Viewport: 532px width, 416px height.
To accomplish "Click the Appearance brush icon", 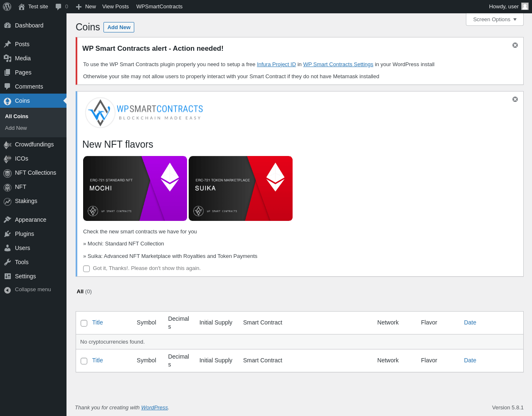I will coord(7,220).
